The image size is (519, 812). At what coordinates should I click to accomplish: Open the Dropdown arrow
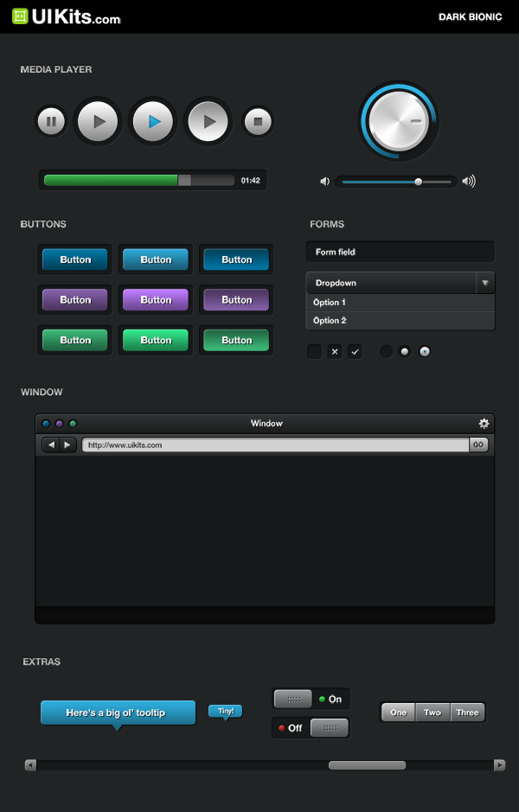pyautogui.click(x=485, y=283)
